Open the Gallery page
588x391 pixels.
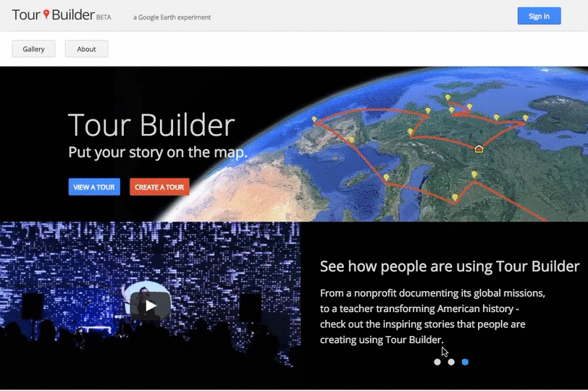33,49
